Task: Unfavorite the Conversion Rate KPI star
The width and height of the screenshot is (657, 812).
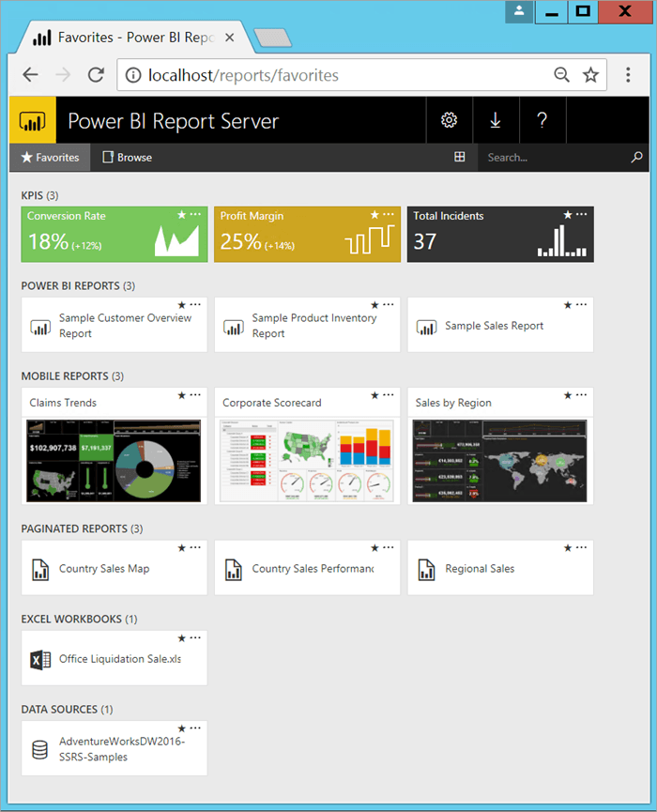Action: click(182, 214)
